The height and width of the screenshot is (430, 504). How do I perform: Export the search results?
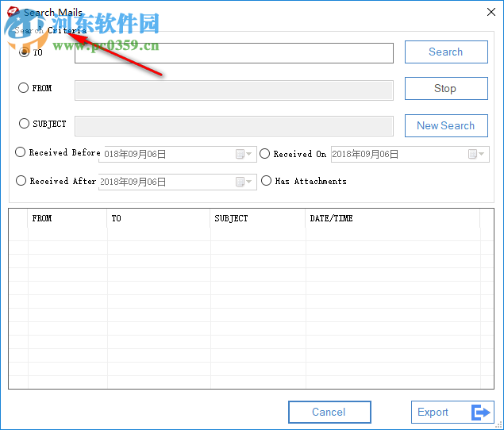[452, 412]
